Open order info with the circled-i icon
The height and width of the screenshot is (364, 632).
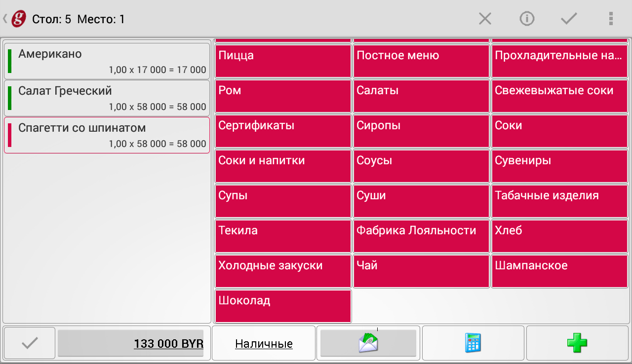(x=527, y=19)
